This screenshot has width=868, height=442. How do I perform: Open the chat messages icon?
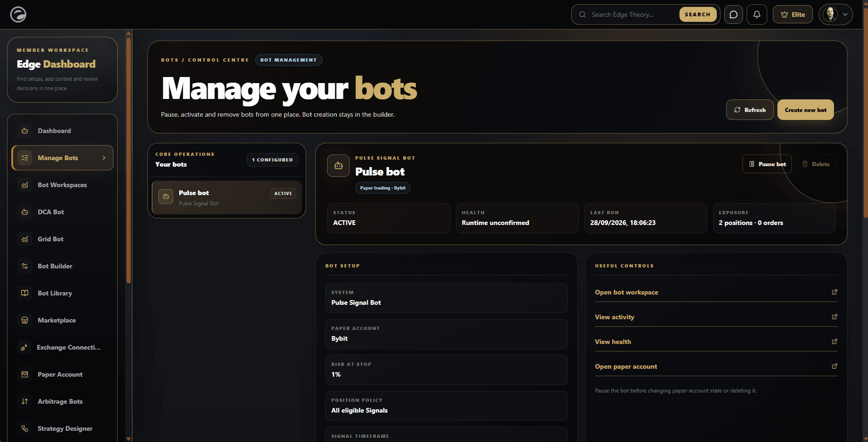pos(734,14)
